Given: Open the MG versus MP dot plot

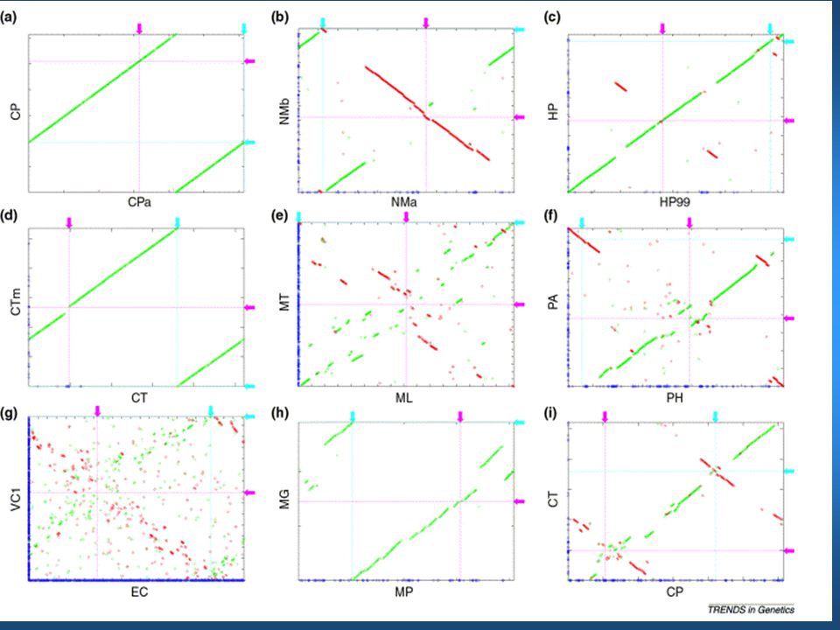Looking at the screenshot, I should (x=406, y=501).
